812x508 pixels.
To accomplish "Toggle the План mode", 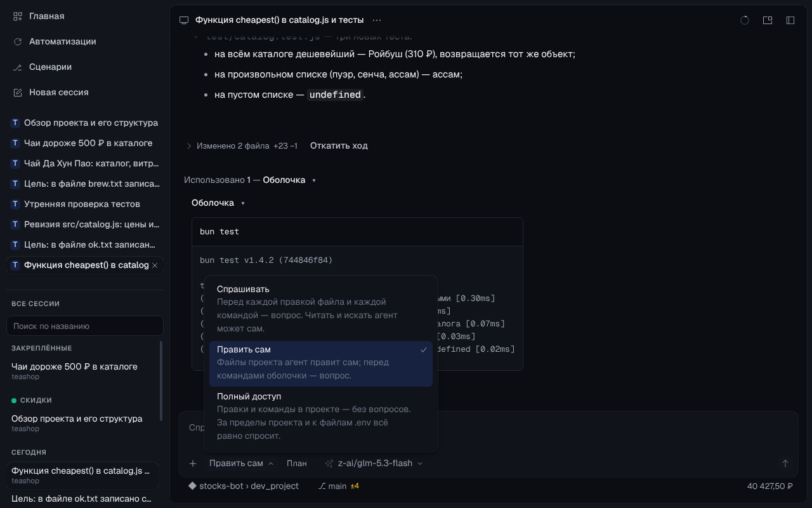I will [296, 464].
